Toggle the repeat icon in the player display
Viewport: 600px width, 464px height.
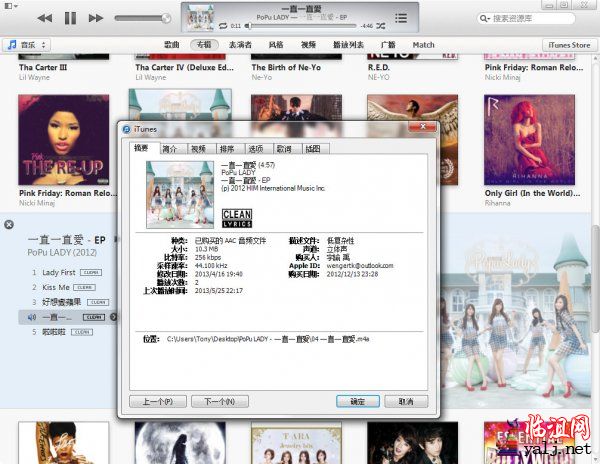point(222,25)
